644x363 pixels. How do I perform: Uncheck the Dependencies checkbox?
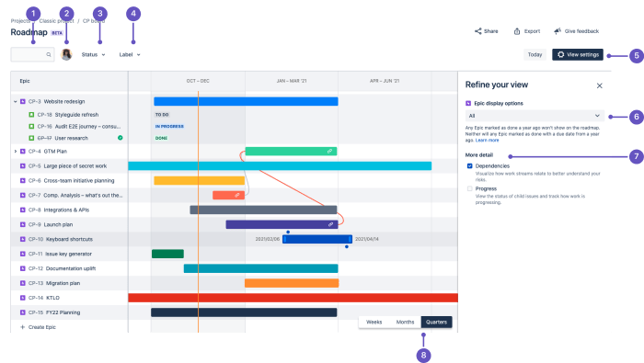tap(469, 166)
